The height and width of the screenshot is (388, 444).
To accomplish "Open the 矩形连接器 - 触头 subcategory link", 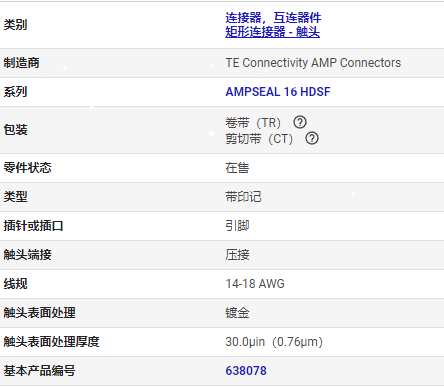I will [272, 32].
